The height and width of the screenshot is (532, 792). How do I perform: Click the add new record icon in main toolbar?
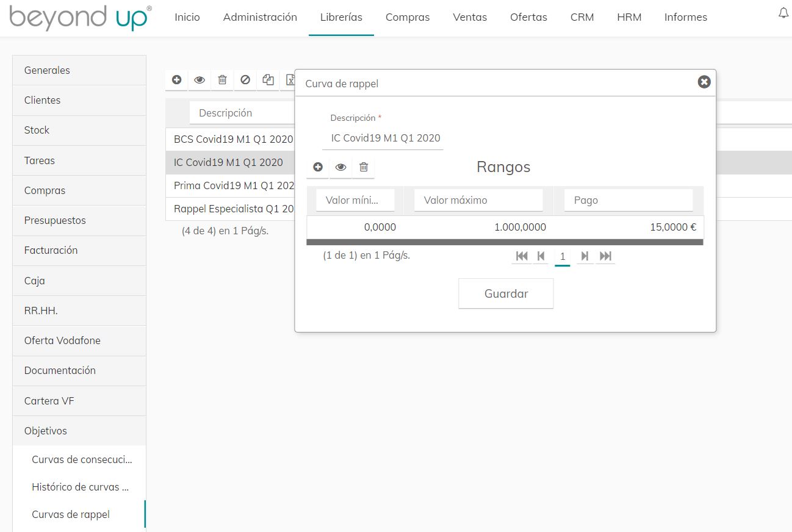coord(176,79)
